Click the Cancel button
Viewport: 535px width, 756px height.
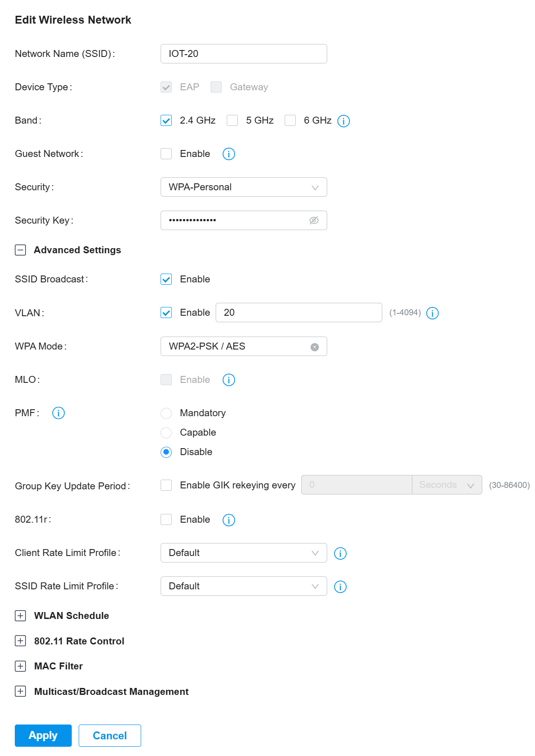(110, 736)
